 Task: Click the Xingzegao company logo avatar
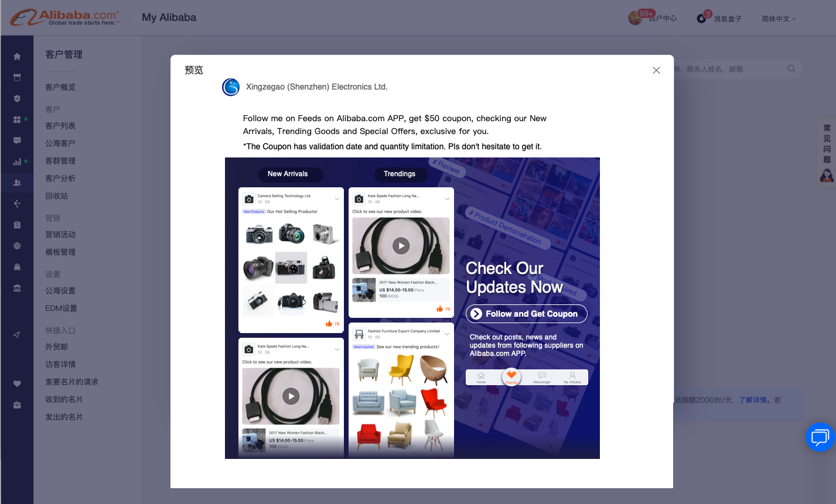pyautogui.click(x=231, y=87)
